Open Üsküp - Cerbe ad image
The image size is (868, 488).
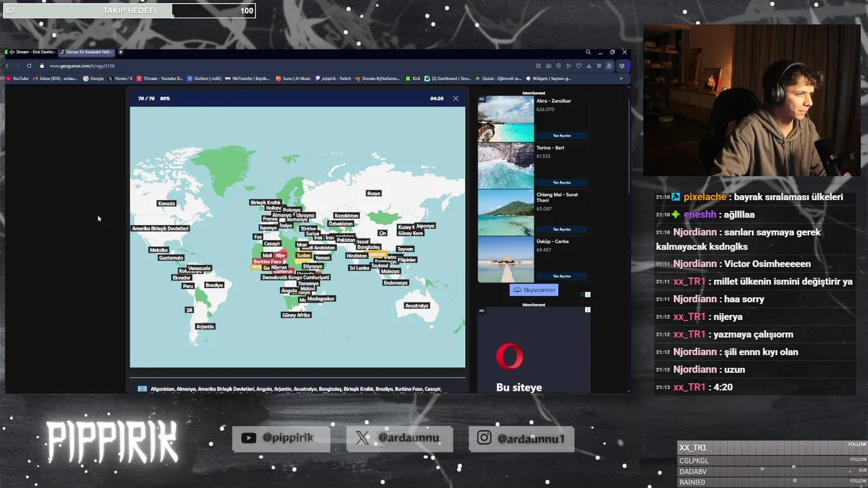click(506, 259)
